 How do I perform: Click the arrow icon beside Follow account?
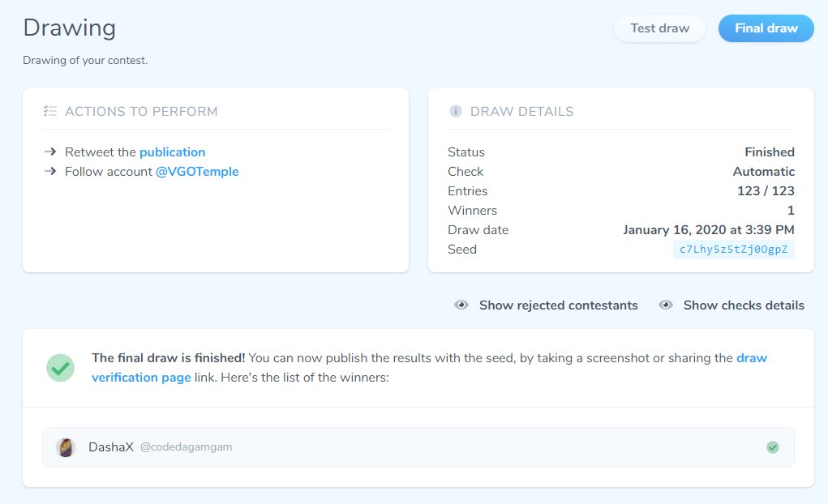click(50, 171)
